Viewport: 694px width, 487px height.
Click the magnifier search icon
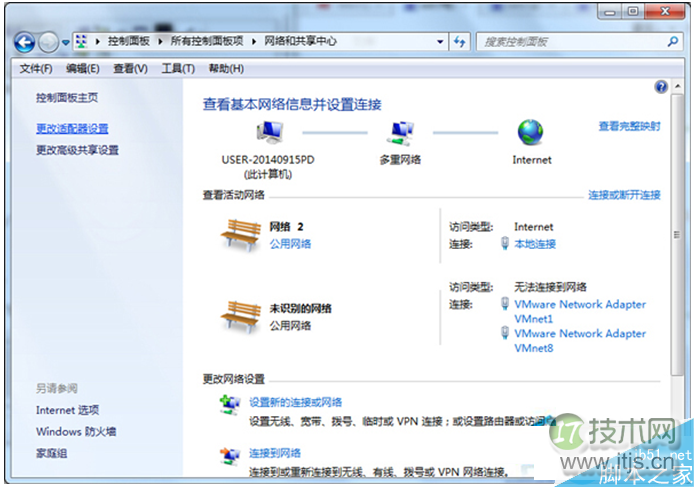[x=673, y=42]
